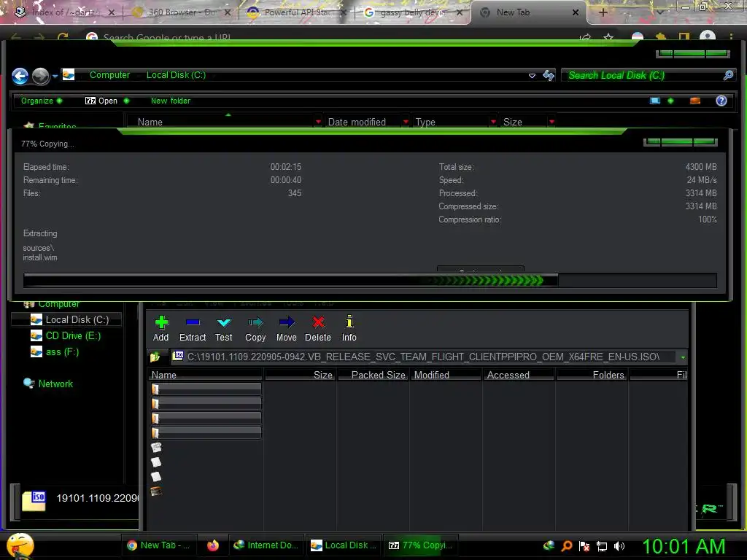This screenshot has width=747, height=560.
Task: Sort 7-Zip list by Modified column
Action: coord(446,375)
